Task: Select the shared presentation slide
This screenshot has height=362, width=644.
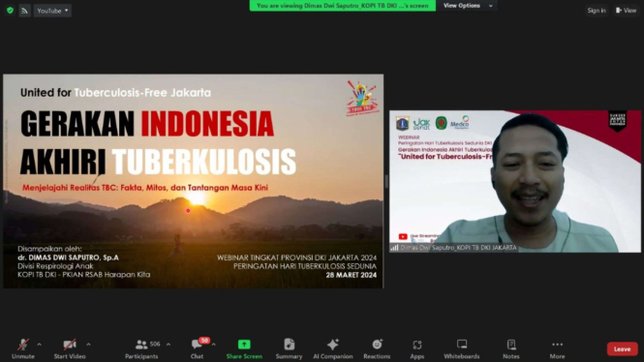Action: coord(194,181)
